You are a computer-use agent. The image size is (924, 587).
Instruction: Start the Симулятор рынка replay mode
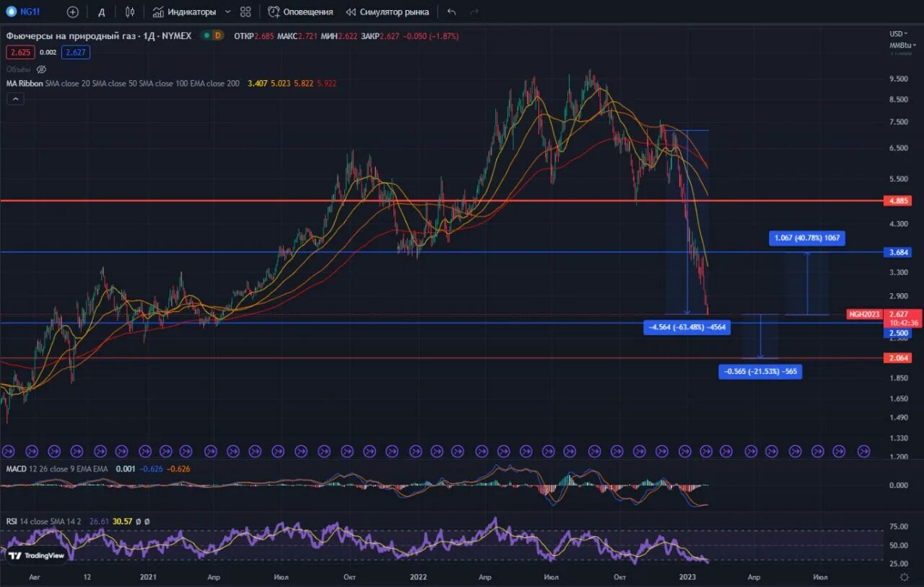click(x=387, y=12)
